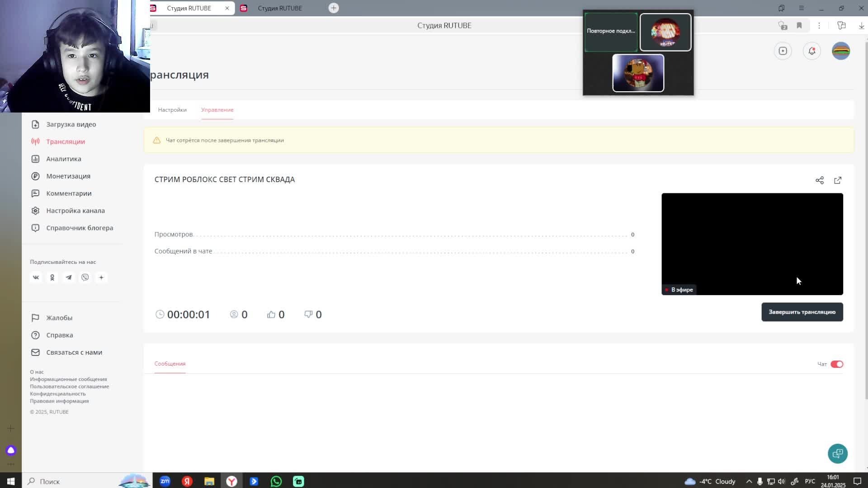Image resolution: width=868 pixels, height=488 pixels.
Task: Switch to second Студия RUTUBE browser tab
Action: [x=280, y=8]
